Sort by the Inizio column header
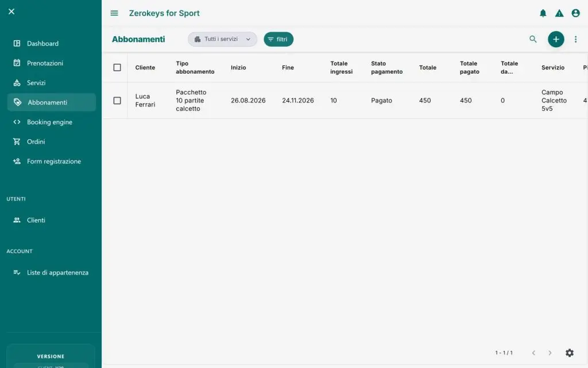This screenshot has width=588, height=368. coord(238,68)
